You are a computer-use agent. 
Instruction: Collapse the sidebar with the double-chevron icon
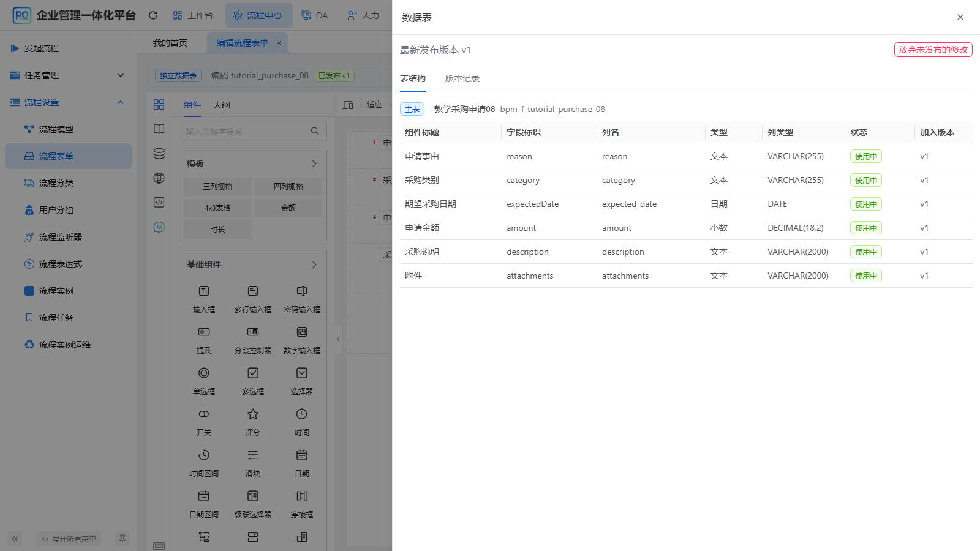15,539
